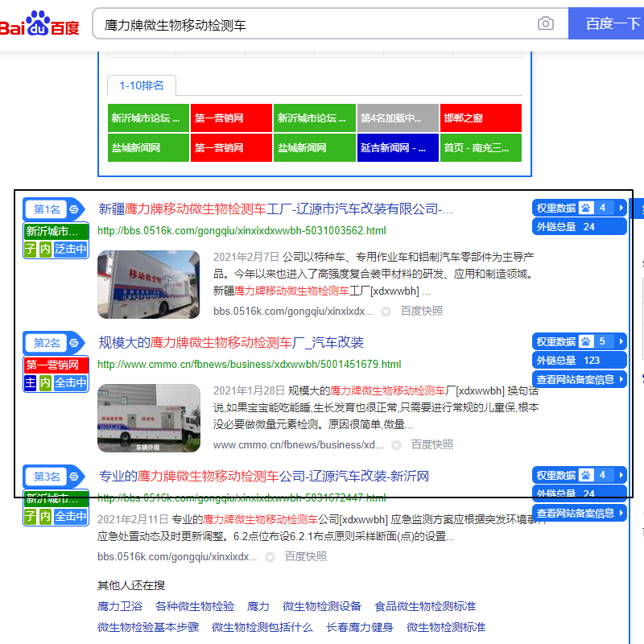Click the 第2名 rank label
This screenshot has width=644, height=644.
[47, 343]
